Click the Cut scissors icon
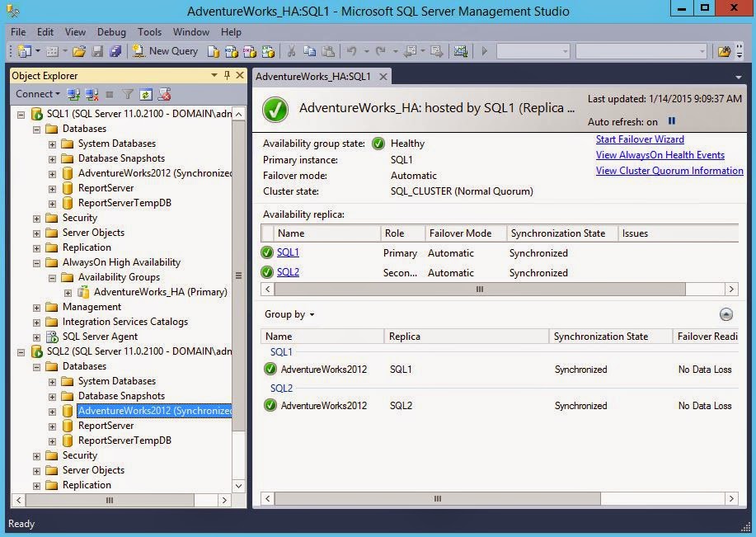756x537 pixels. click(291, 51)
